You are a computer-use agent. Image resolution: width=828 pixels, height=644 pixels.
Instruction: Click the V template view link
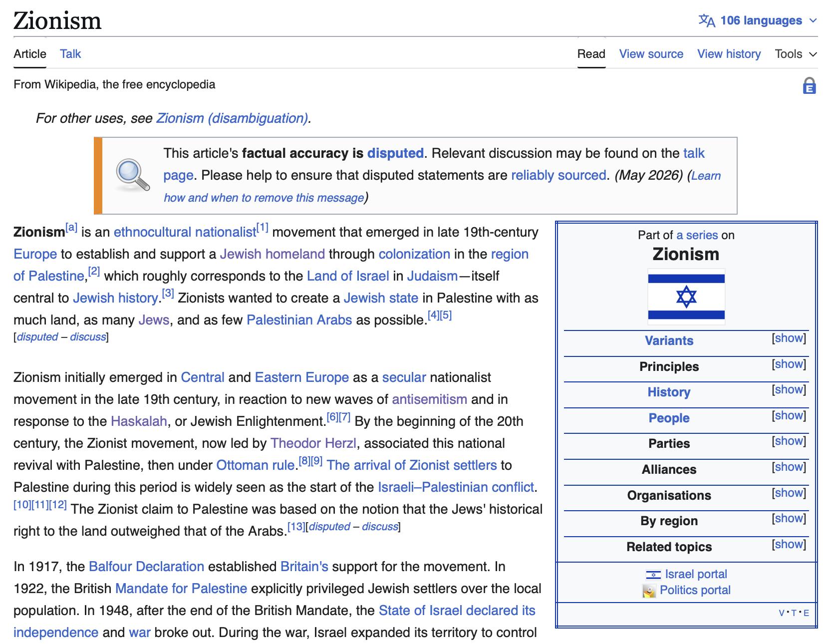coord(782,613)
